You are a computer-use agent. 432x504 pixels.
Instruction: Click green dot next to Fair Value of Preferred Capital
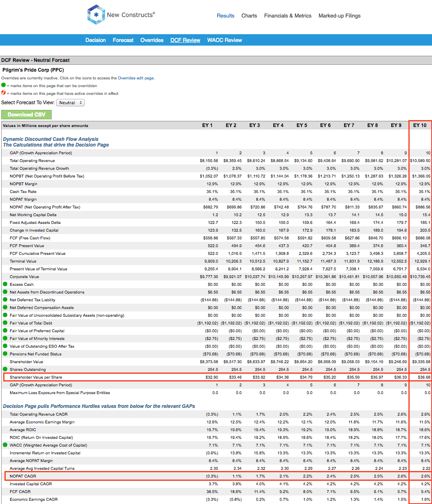5,331
